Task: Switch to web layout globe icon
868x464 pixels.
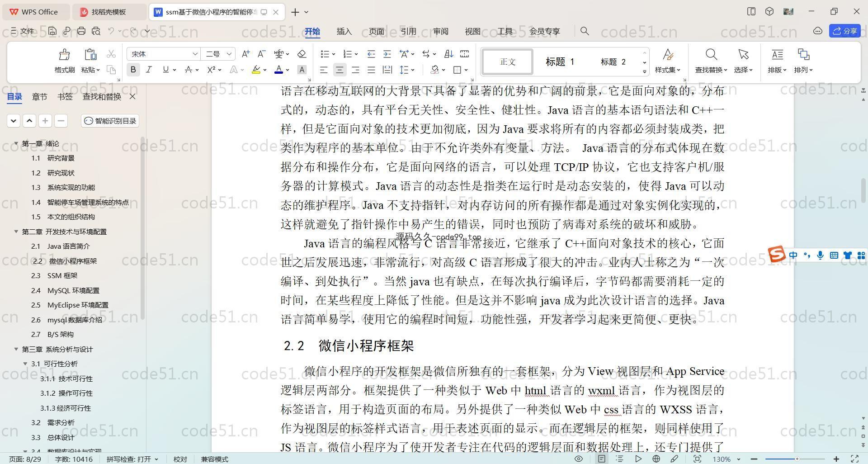Action: 656,459
